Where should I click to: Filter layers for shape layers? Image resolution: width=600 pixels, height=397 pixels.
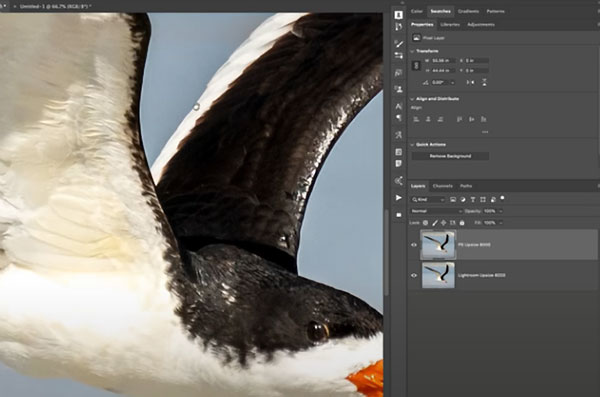483,199
